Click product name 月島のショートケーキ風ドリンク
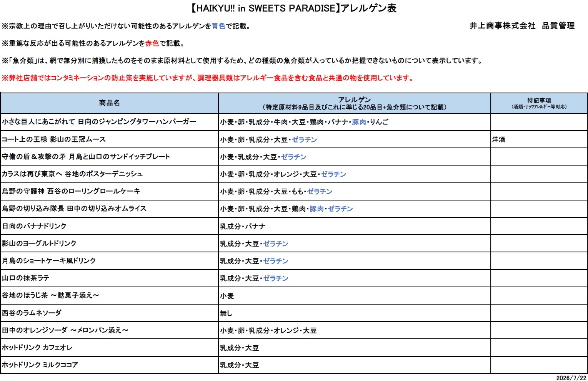 [49, 260]
